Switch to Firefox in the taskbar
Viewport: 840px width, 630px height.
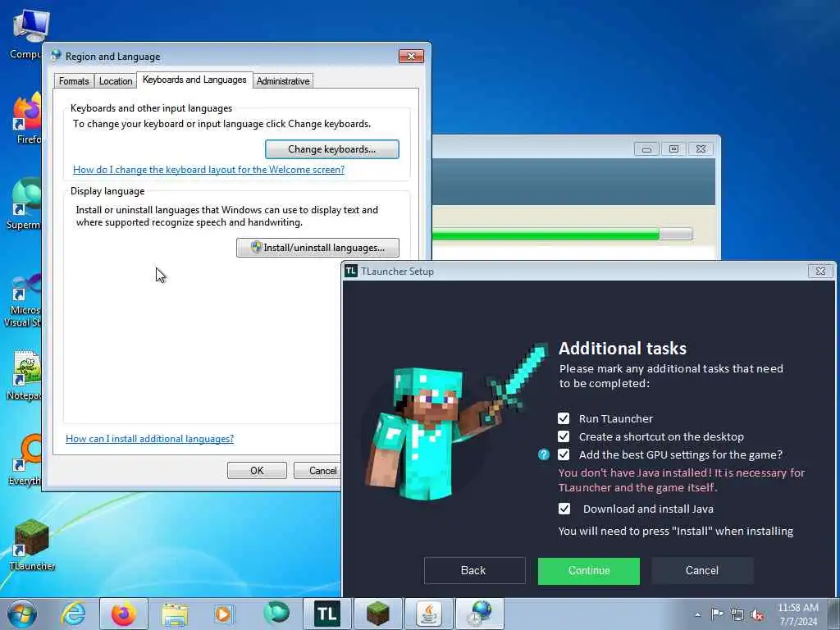point(124,614)
